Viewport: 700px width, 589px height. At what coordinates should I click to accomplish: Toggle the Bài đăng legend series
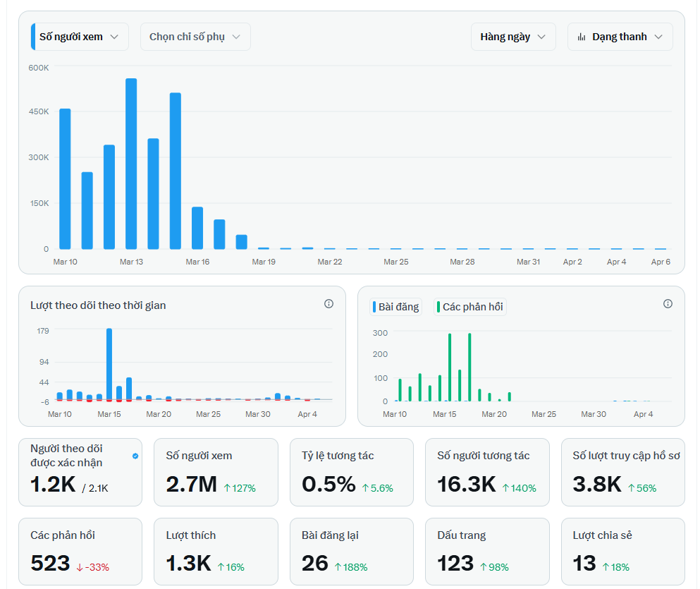click(x=395, y=307)
